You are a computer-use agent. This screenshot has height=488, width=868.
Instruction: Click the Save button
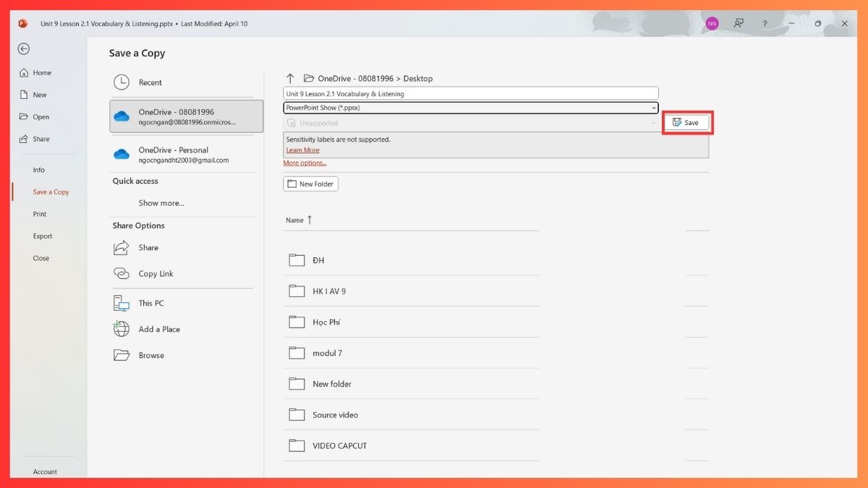click(687, 122)
